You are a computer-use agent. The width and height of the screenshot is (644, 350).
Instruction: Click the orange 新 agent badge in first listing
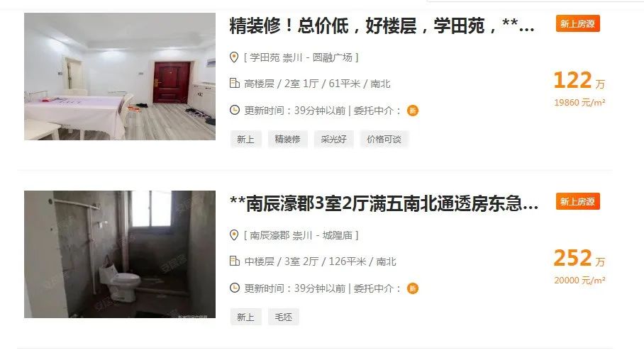click(x=412, y=111)
